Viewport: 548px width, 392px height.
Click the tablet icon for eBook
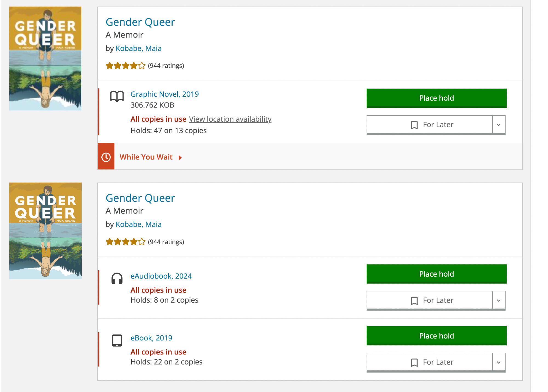117,340
